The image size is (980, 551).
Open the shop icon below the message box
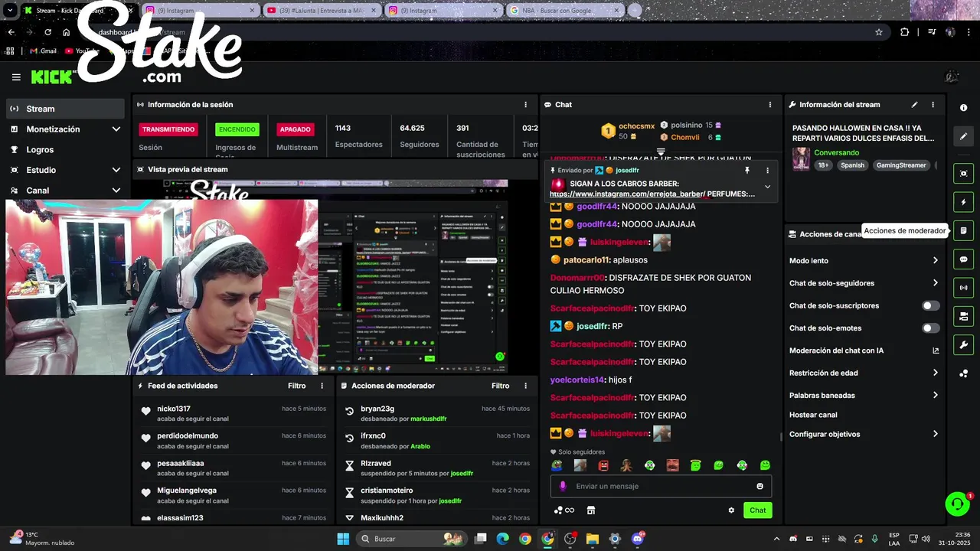coord(590,510)
